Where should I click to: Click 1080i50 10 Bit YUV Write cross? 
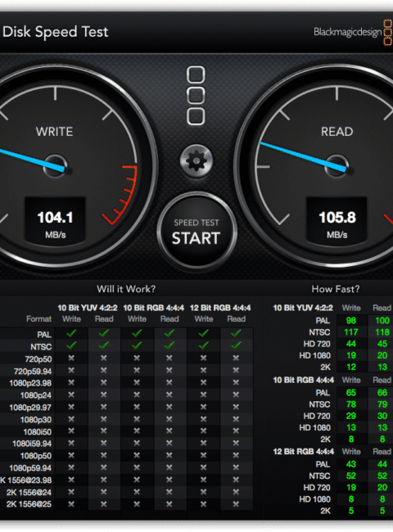tap(71, 431)
